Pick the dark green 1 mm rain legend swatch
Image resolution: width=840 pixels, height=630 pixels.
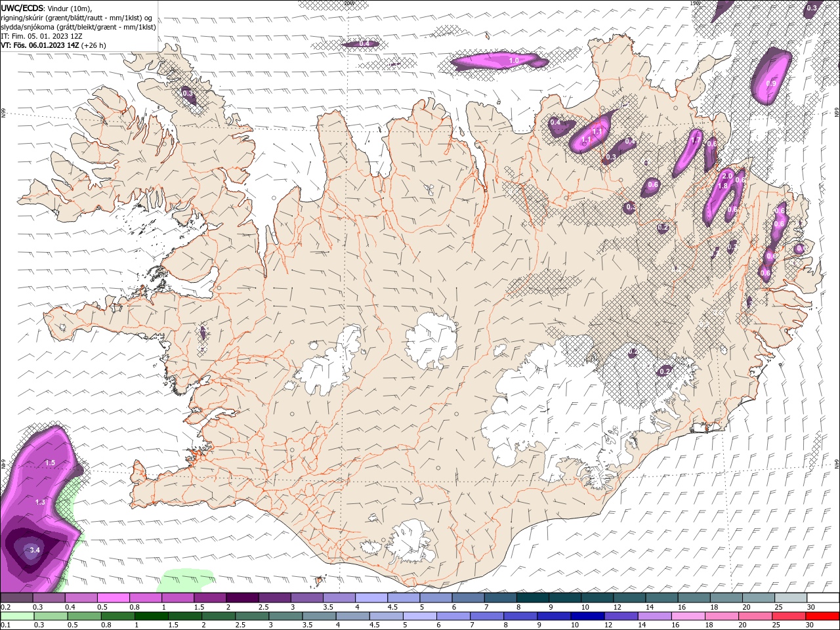pos(151,616)
